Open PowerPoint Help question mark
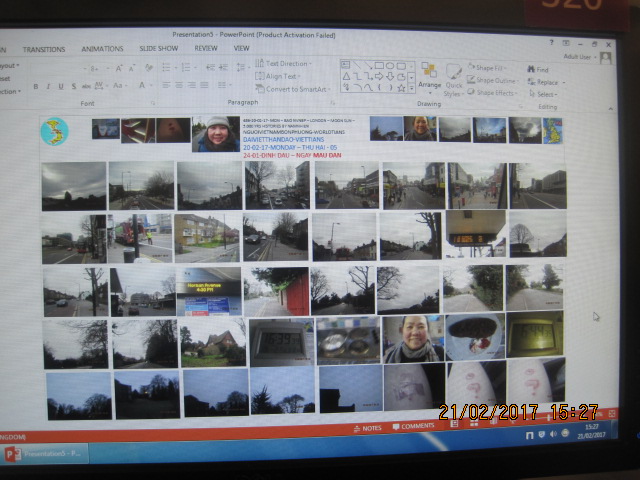640x480 pixels. [551, 42]
